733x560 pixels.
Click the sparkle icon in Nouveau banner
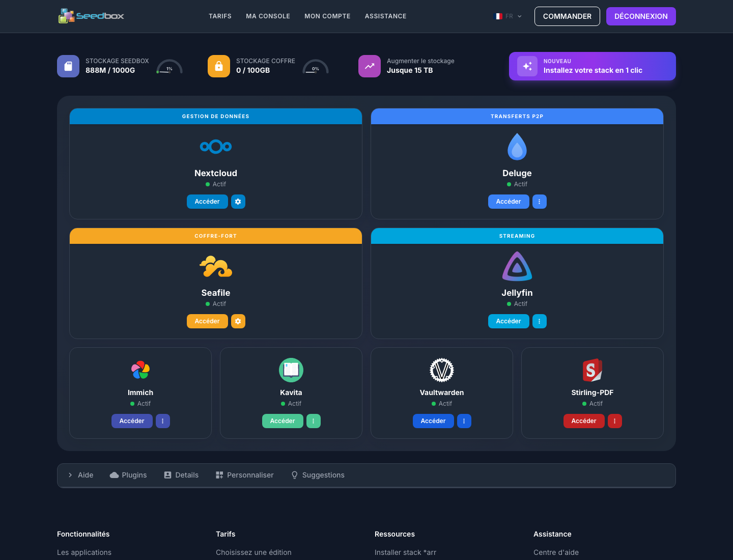tap(527, 66)
